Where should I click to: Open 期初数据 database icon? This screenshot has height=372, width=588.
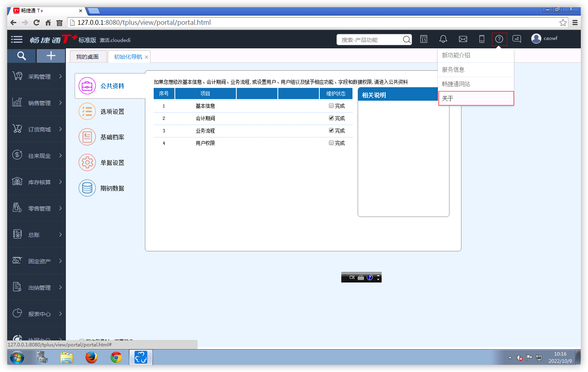pyautogui.click(x=87, y=188)
